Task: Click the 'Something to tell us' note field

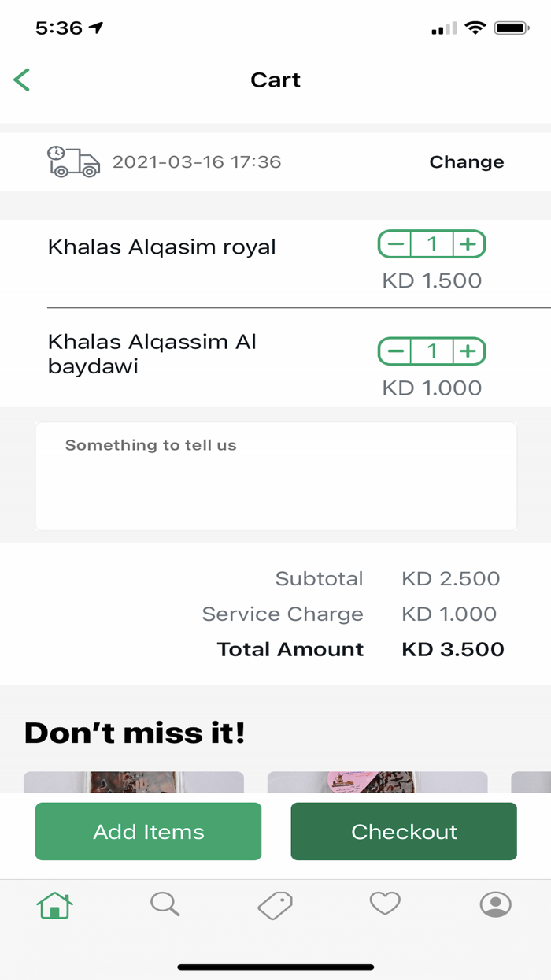Action: click(275, 476)
